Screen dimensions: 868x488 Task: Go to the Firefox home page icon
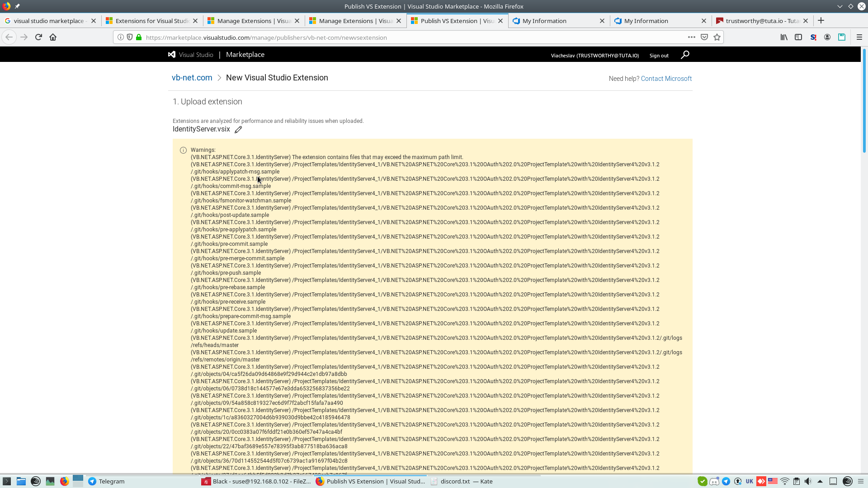53,37
